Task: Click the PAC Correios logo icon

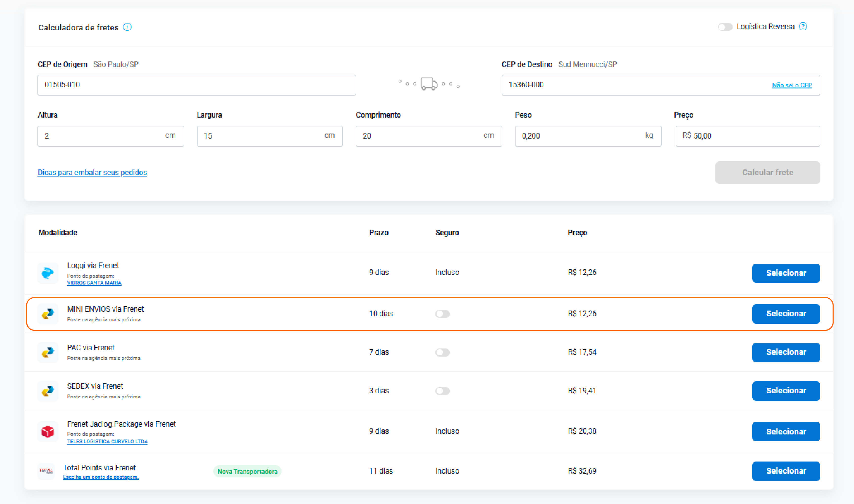Action: [x=48, y=352]
